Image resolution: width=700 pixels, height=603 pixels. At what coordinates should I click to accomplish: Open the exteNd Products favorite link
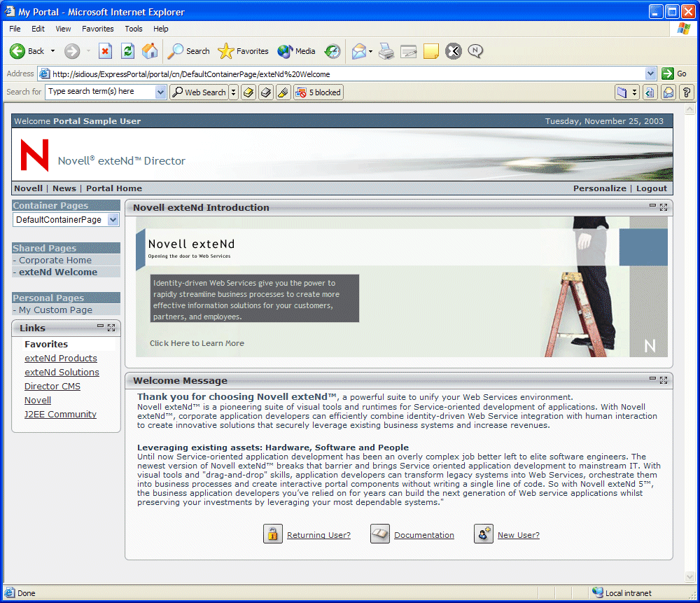click(61, 359)
